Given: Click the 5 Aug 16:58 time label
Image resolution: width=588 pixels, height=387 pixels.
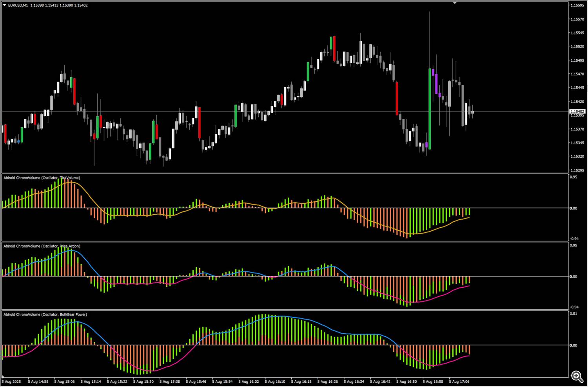Looking at the screenshot, I should pyautogui.click(x=433, y=382).
